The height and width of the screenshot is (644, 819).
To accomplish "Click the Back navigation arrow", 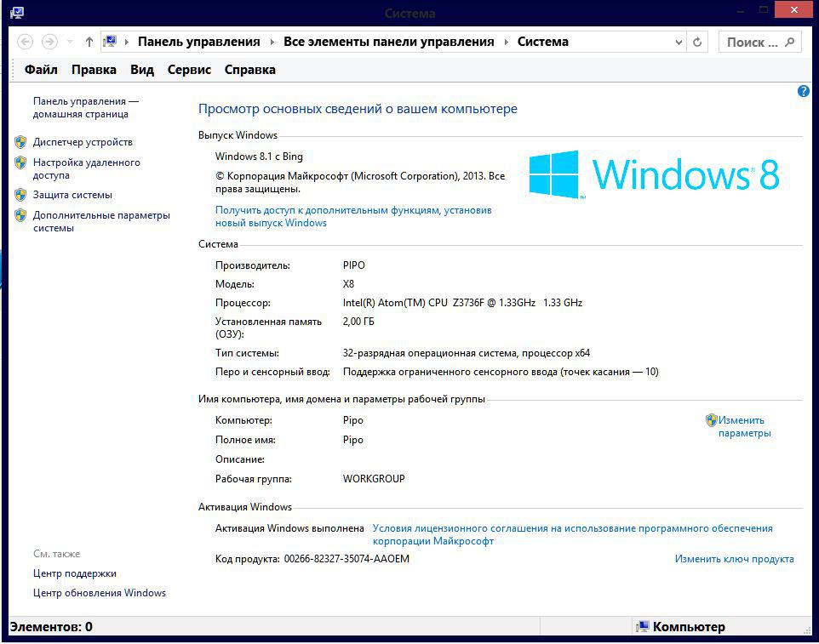I will point(25,42).
